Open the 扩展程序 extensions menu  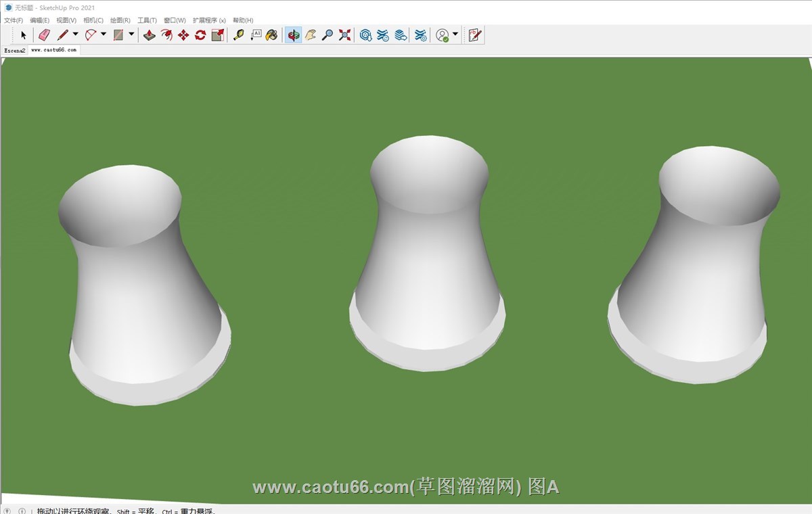click(209, 20)
